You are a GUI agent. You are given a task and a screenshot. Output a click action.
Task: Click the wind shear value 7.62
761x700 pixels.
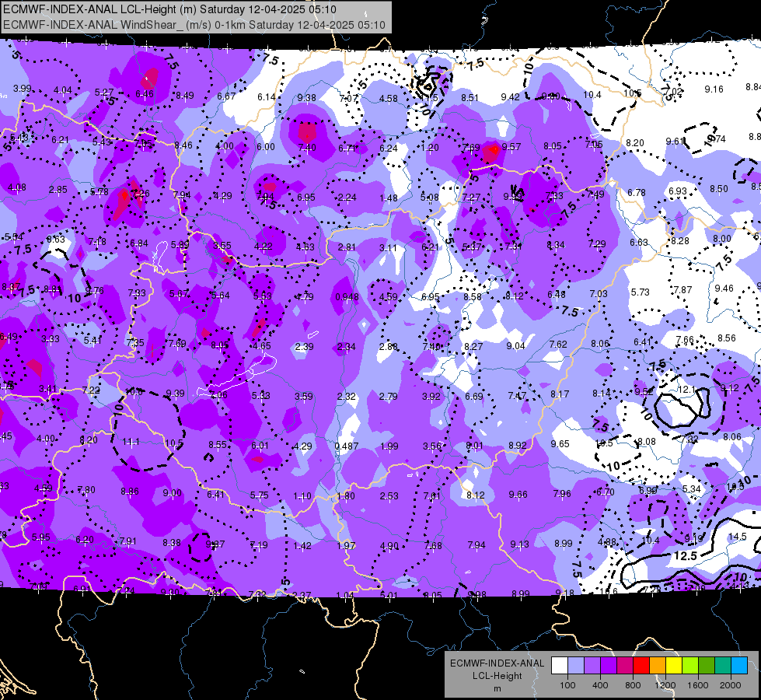[x=558, y=345]
